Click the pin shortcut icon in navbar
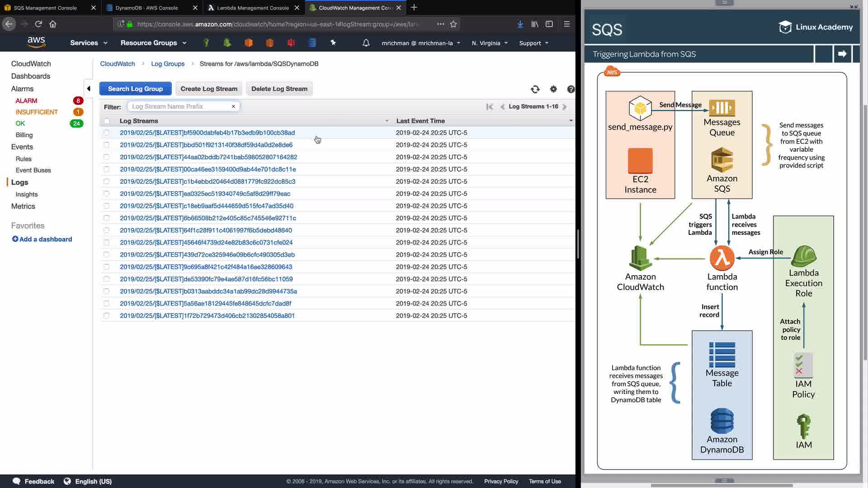 click(333, 43)
